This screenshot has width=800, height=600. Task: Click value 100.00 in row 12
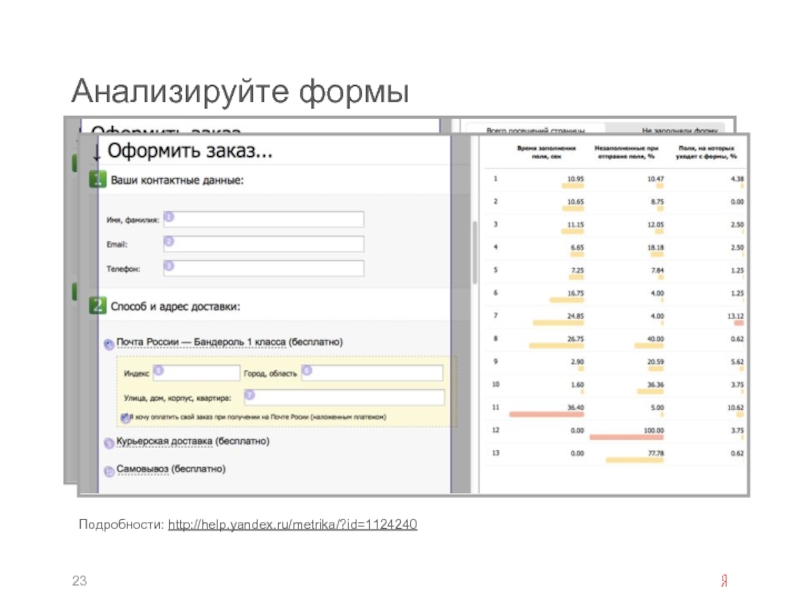pyautogui.click(x=654, y=431)
